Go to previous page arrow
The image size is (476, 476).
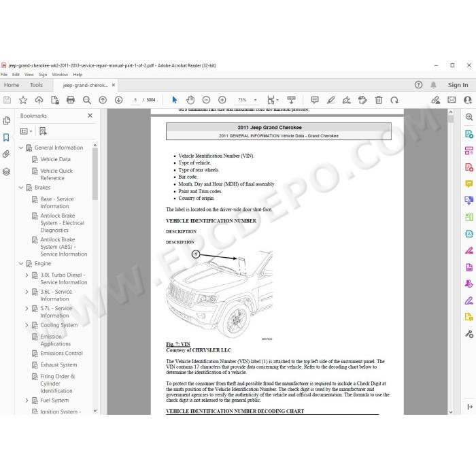tap(103, 100)
